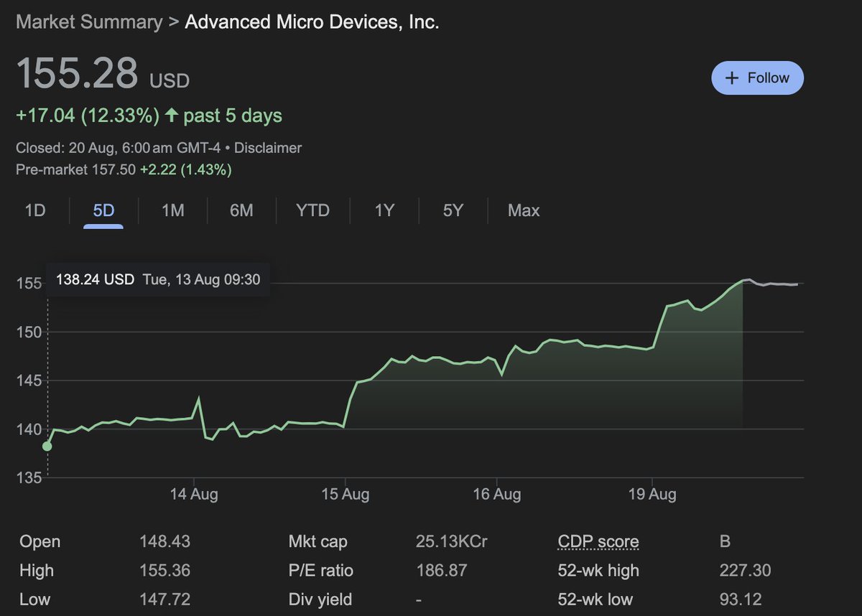
Task: Select the Max range tab
Action: 523,210
